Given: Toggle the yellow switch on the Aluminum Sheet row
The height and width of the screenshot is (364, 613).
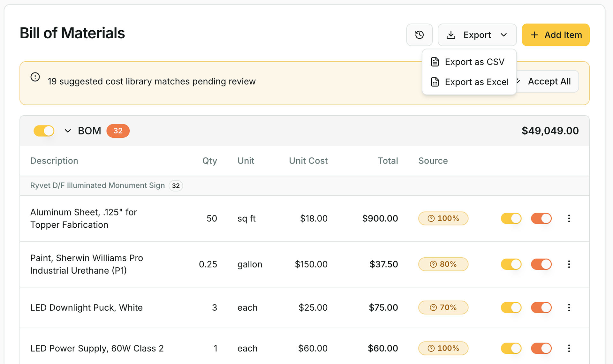Looking at the screenshot, I should click(x=511, y=218).
